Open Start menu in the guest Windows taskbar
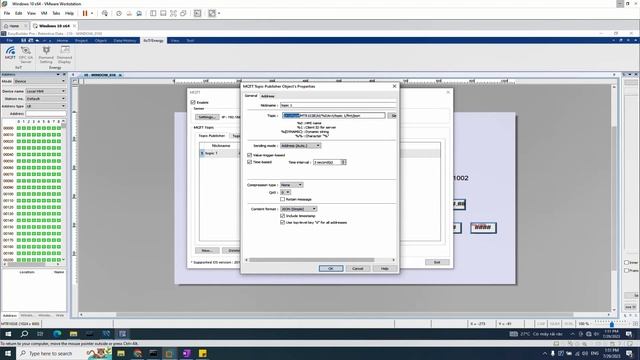The width and height of the screenshot is (640, 360). 8,334
